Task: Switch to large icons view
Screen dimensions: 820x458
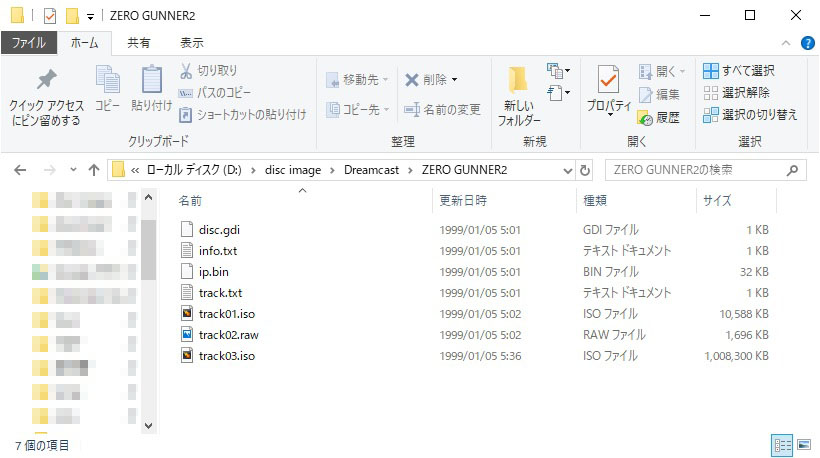Action: tap(804, 445)
